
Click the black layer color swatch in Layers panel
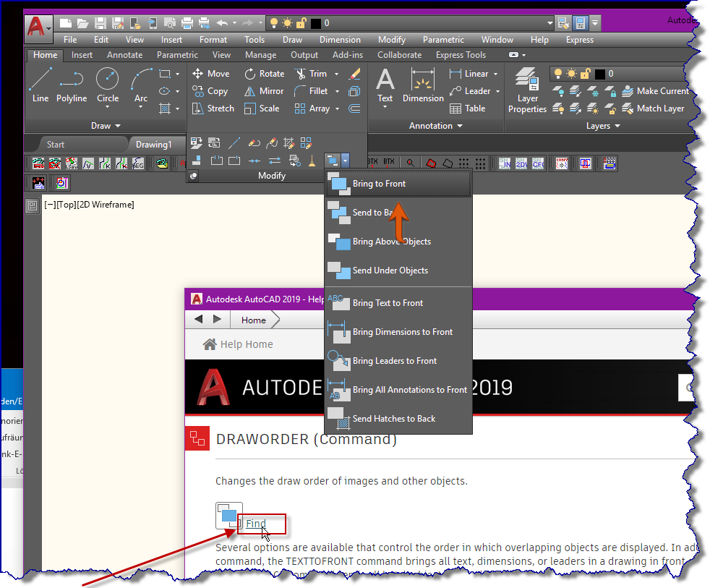(x=600, y=74)
